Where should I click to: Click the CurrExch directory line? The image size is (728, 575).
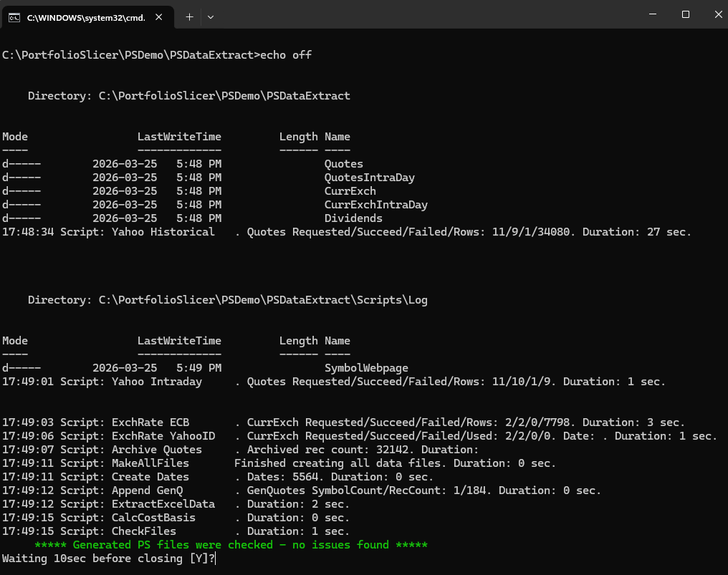[x=350, y=190]
